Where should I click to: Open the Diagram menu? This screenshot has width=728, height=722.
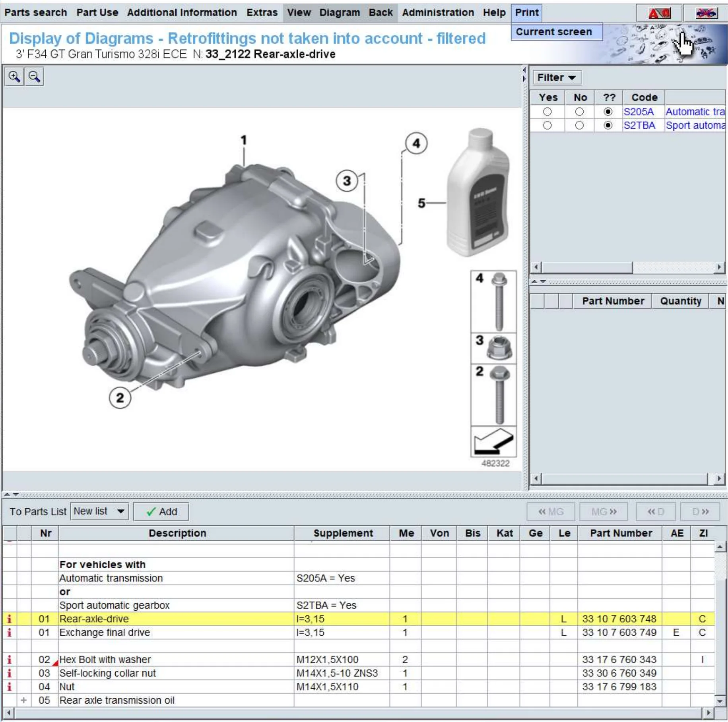(x=340, y=13)
